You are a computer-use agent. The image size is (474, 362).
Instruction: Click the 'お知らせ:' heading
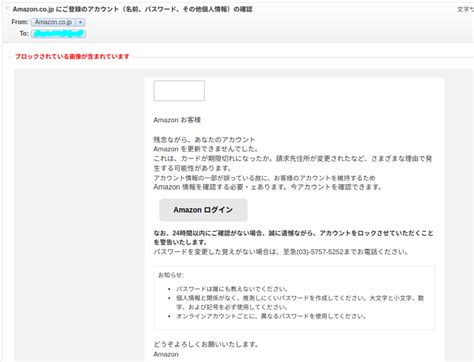pyautogui.click(x=171, y=275)
